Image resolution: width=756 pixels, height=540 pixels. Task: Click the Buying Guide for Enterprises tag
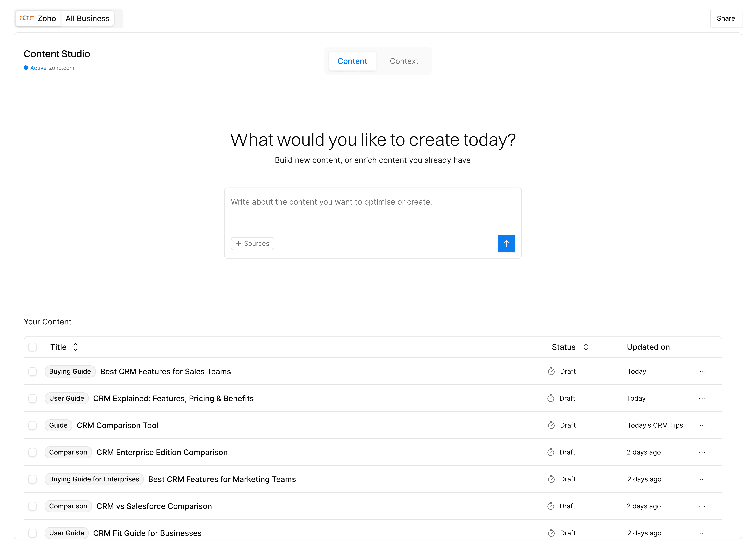94,479
